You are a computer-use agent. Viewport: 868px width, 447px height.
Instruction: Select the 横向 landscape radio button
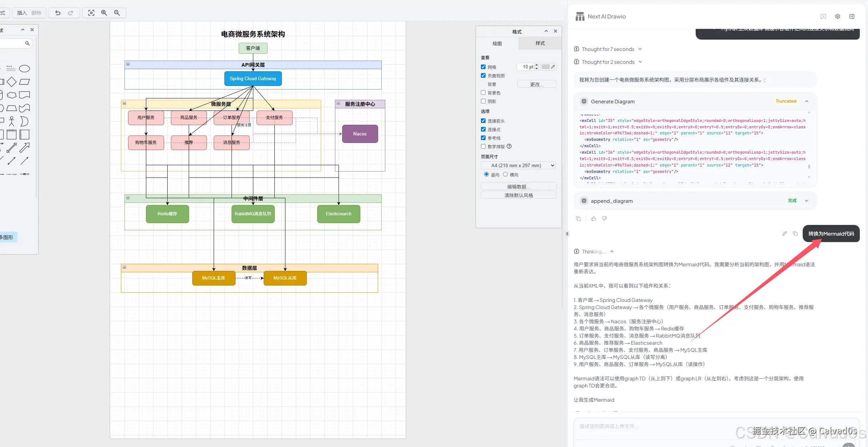(506, 174)
